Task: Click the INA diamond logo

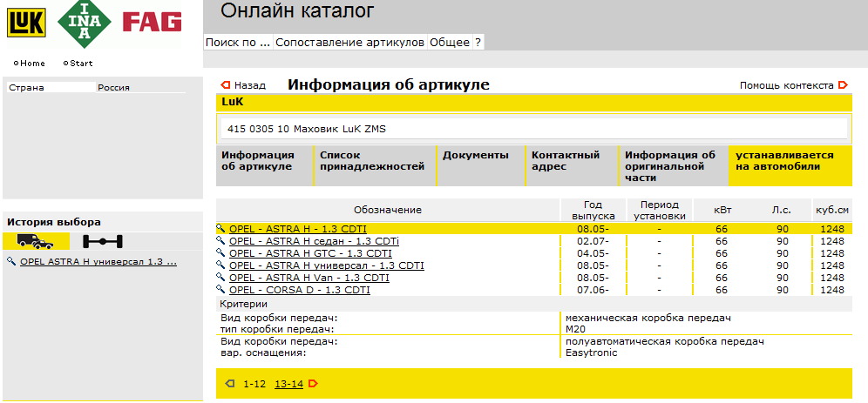Action: 85,22
